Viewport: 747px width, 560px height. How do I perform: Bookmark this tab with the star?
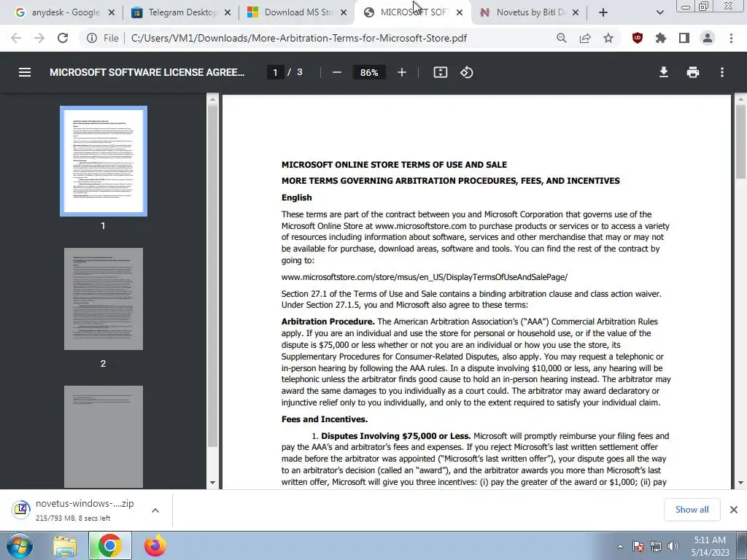608,38
